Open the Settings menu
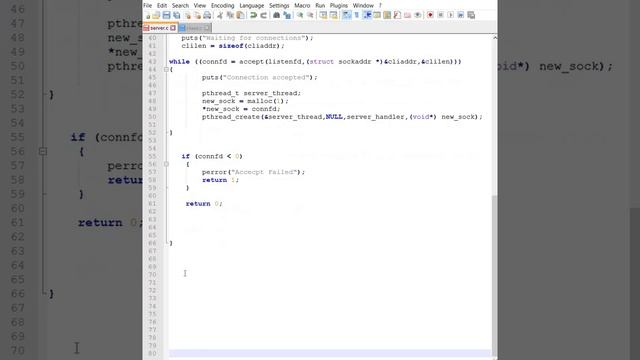Screen dimensions: 640x360 coord(279,5)
